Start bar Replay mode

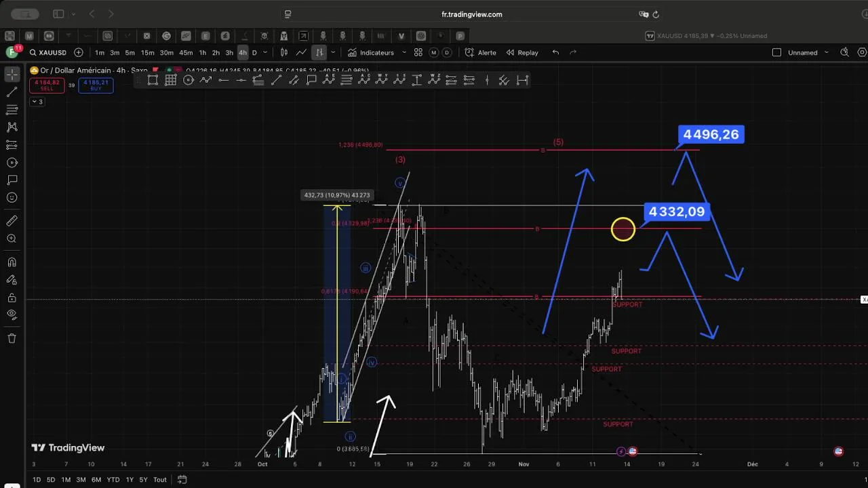coord(522,52)
